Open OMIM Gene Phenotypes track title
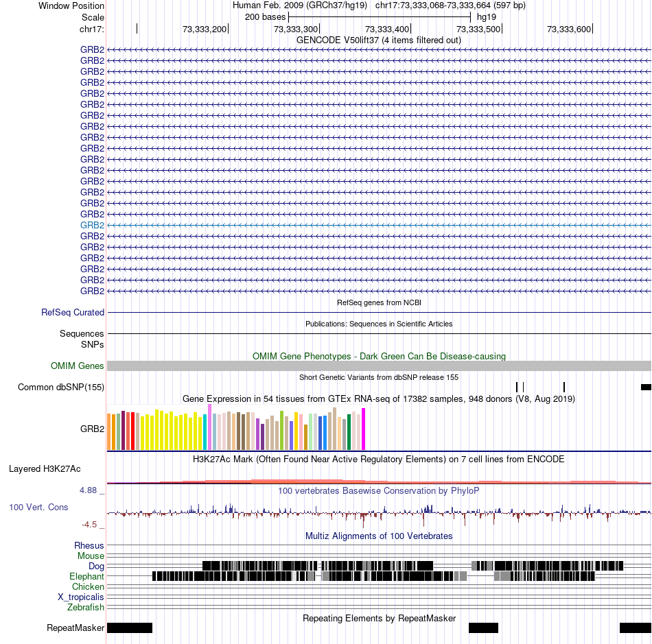Viewport: 652px width, 644px height. (379, 356)
